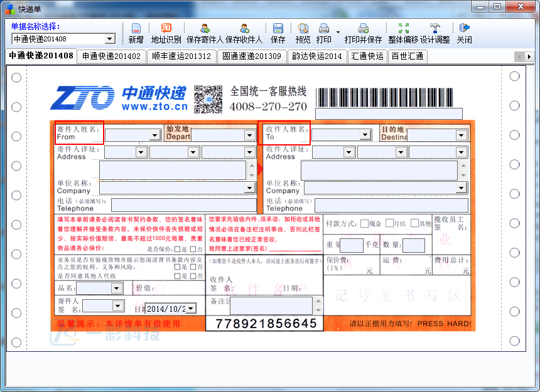Screen dimensions: 540x392
Task: Open first recipient address region dropdown
Action: pos(349,152)
